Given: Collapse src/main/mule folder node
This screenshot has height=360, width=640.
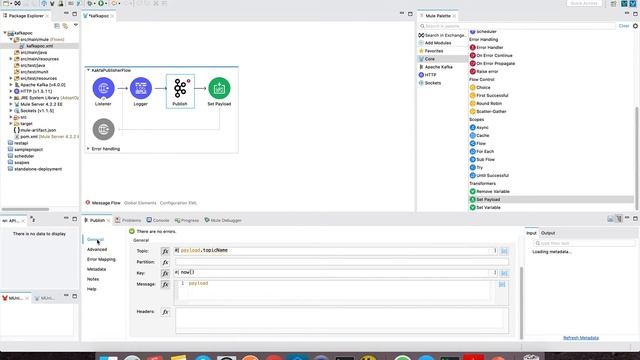Looking at the screenshot, I should (x=11, y=40).
